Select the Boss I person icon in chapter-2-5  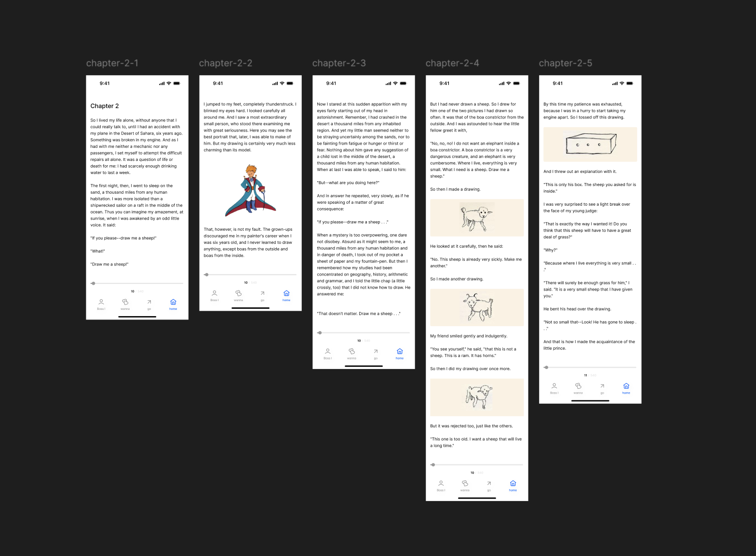coord(554,386)
